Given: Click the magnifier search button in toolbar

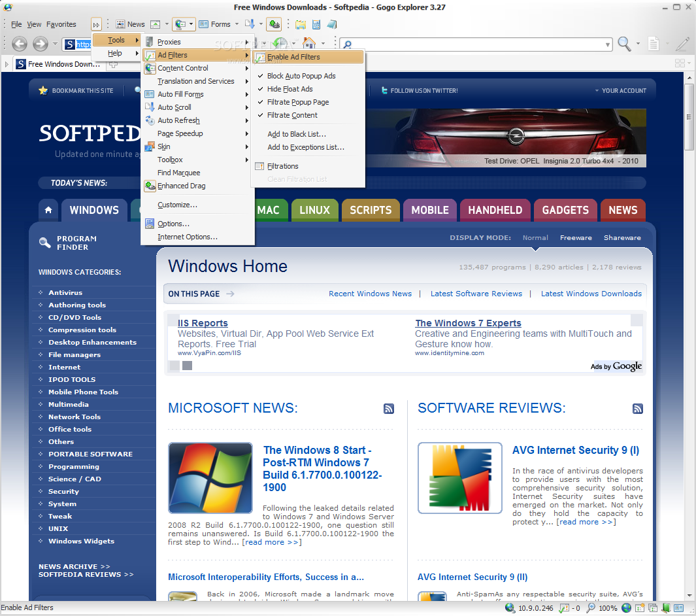Looking at the screenshot, I should [x=625, y=44].
